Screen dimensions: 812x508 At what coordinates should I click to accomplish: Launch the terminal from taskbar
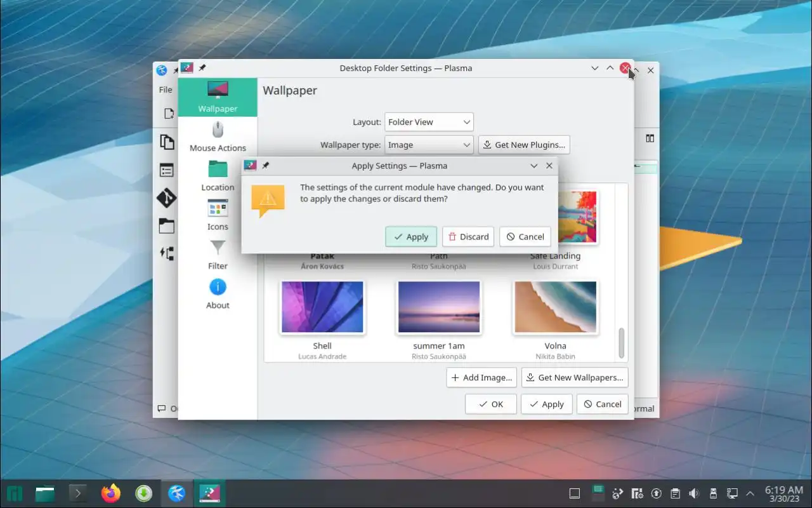[78, 493]
